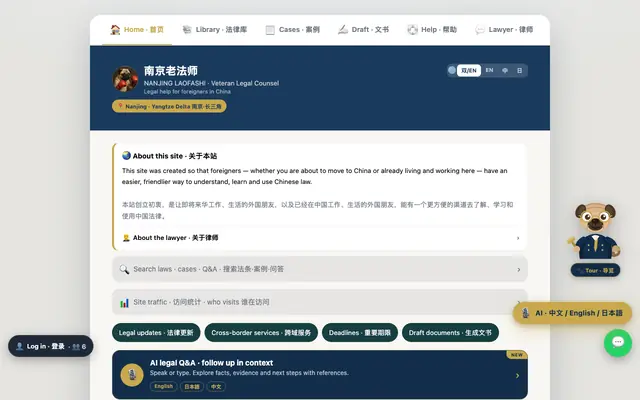Open Draft documents · 生成文书
The width and height of the screenshot is (640, 400).
450,333
